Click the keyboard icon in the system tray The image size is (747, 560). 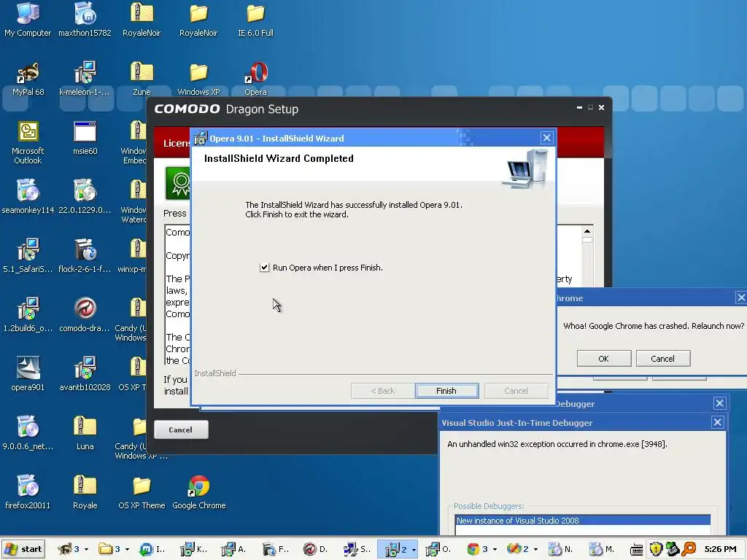(636, 550)
